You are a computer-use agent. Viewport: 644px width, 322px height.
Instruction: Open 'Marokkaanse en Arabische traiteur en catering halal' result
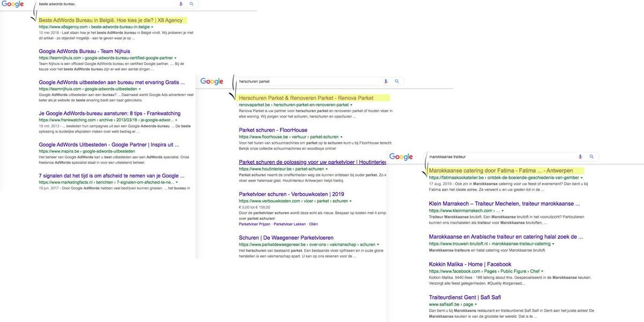coord(506,237)
